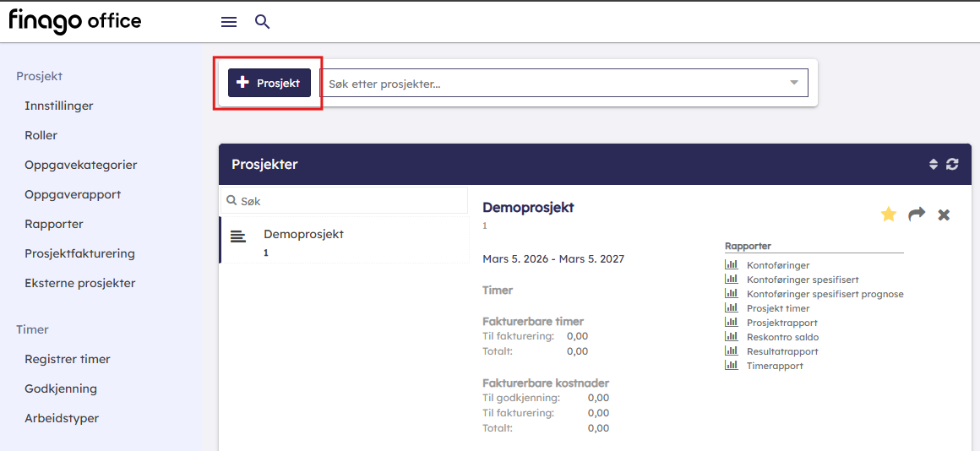Viewport: 980px width, 451px height.
Task: Click the Søk field in project list
Action: 346,201
